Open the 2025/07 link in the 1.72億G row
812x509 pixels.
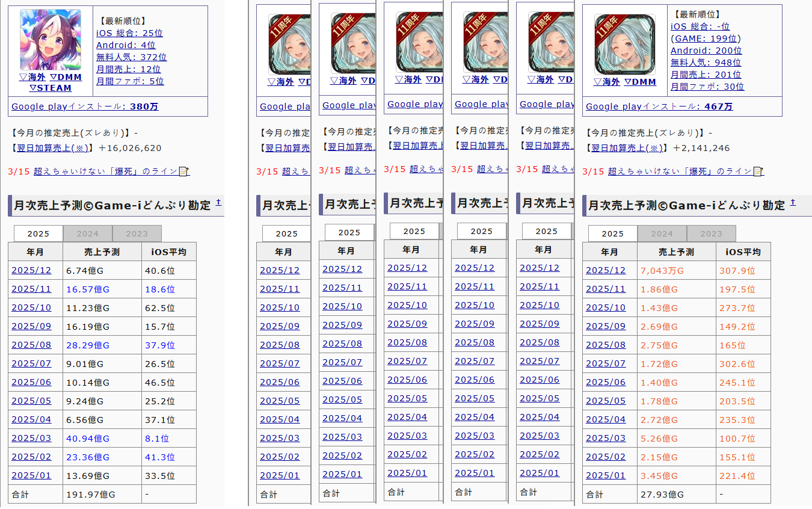pyautogui.click(x=606, y=364)
